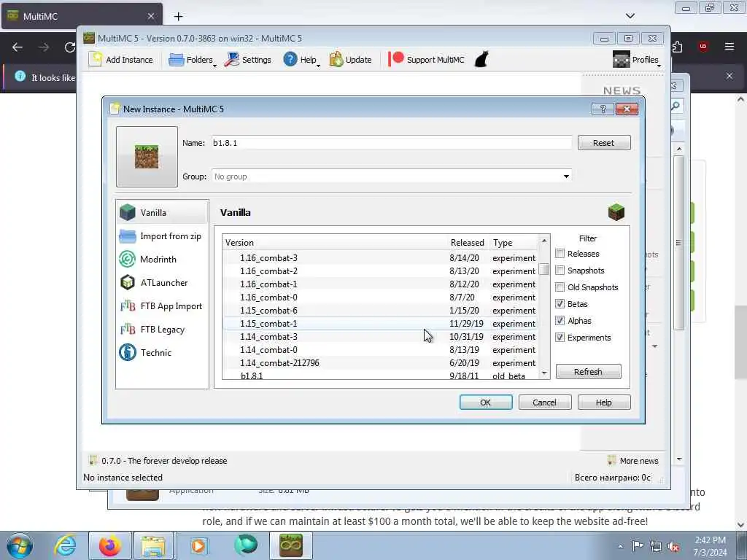The image size is (747, 560).
Task: Select version row 1.14_combat-0
Action: pos(381,349)
